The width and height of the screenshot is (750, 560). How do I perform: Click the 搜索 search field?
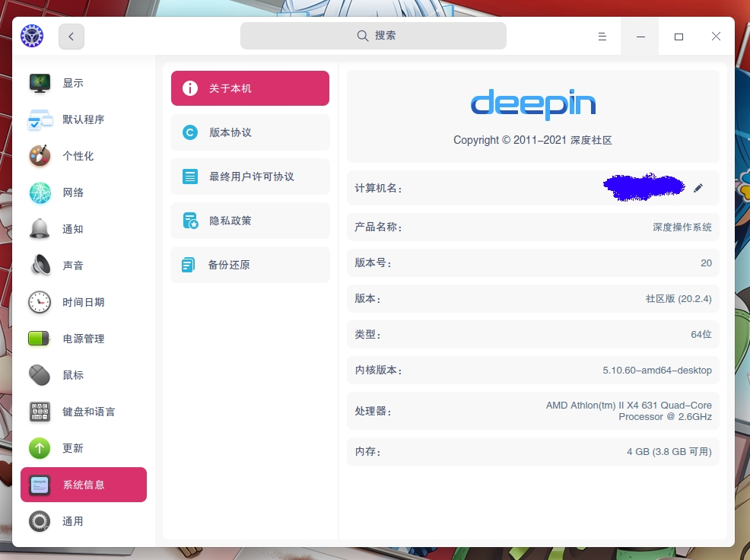pyautogui.click(x=373, y=36)
